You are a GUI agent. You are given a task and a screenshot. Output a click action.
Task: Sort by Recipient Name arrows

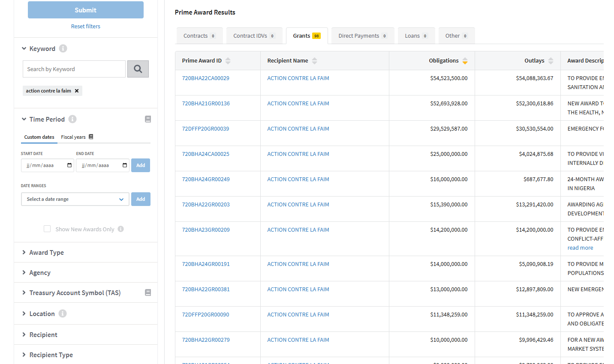tap(315, 61)
